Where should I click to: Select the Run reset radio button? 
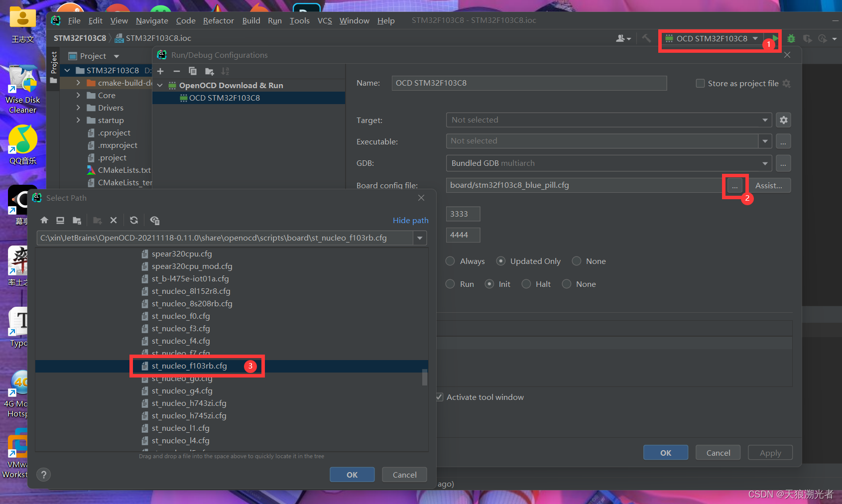click(450, 284)
